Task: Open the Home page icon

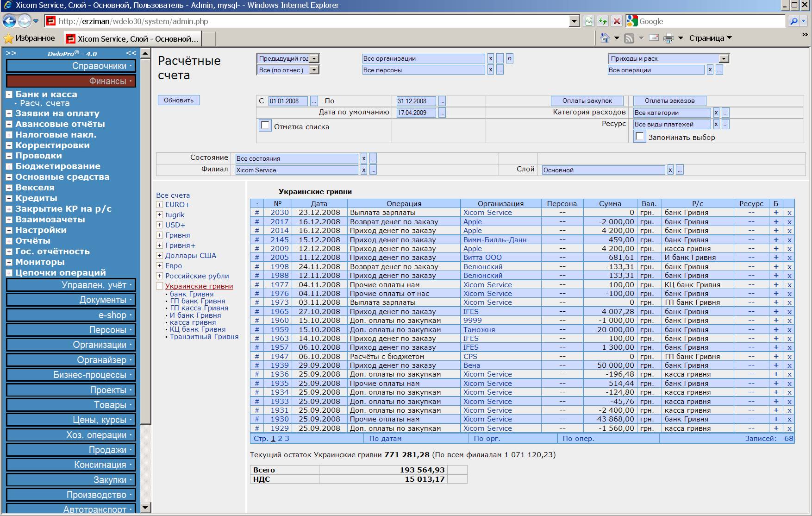Action: pos(605,38)
